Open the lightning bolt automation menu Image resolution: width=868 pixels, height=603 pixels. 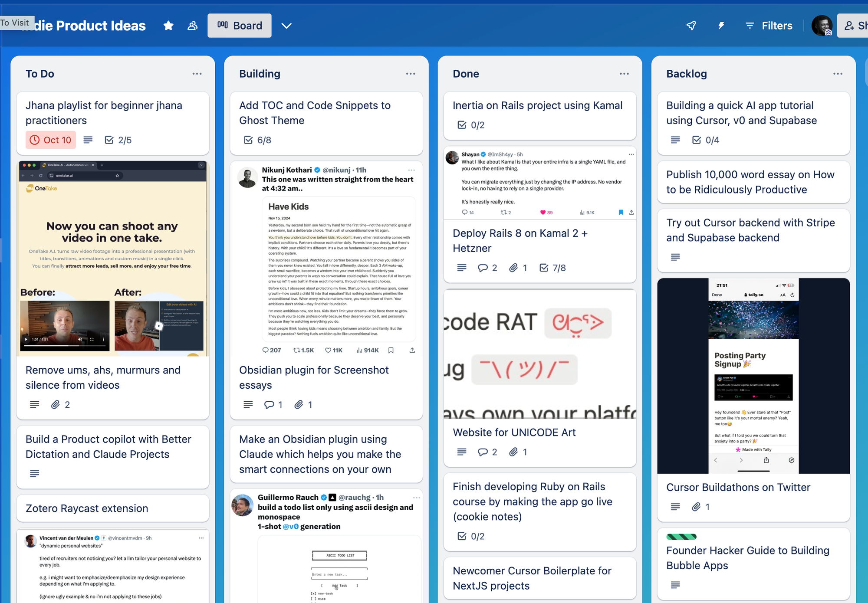point(721,26)
